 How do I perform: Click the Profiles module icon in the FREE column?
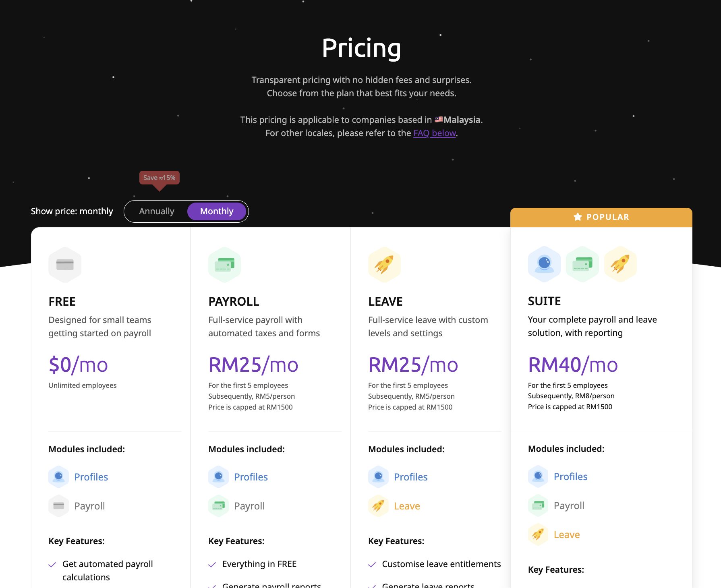pos(58,477)
